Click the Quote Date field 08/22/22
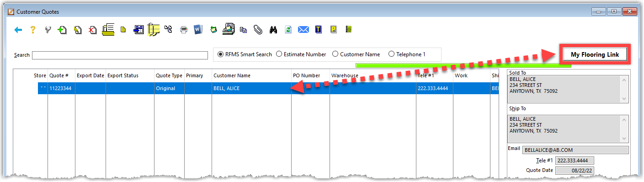The height and width of the screenshot is (182, 644). [574, 171]
